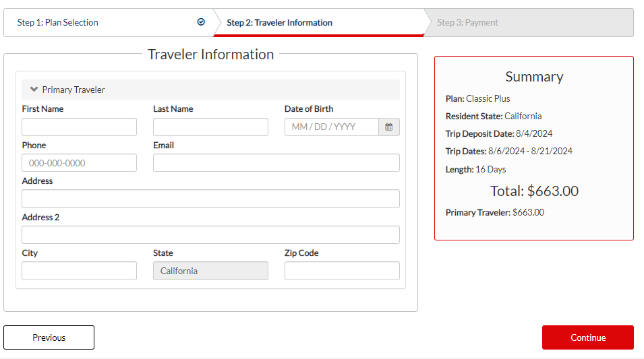Click the Trip Dates 8/6/2024 - 8/21/2024 text
This screenshot has width=644, height=359.
(x=509, y=151)
